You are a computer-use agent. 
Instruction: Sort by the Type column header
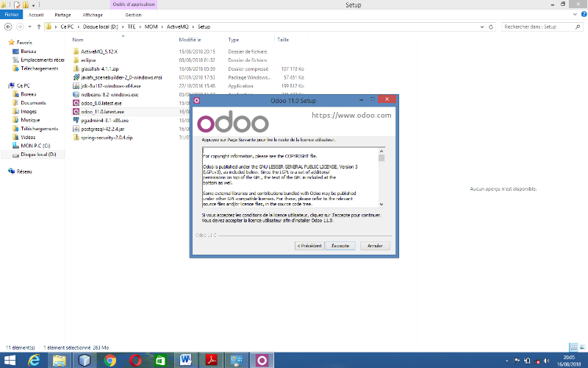coord(233,40)
